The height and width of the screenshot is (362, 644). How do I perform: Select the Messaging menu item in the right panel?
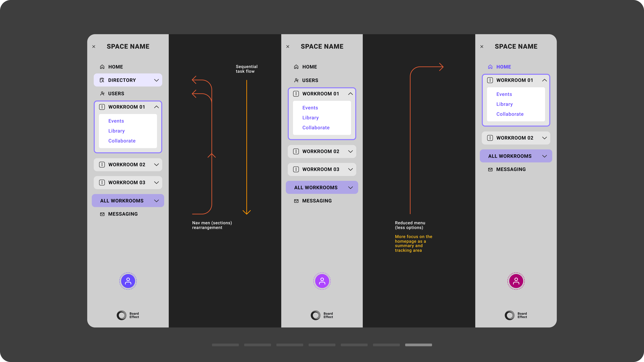point(511,169)
